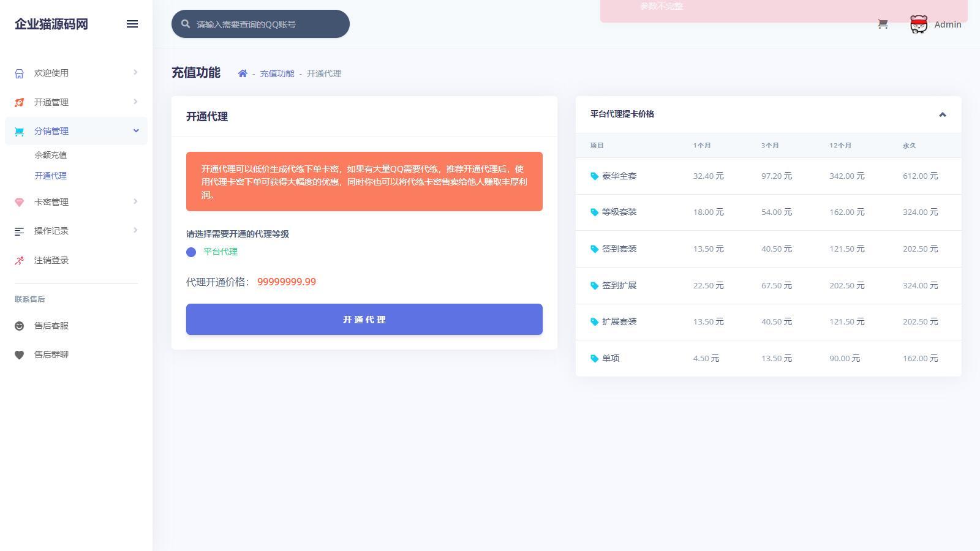Open the 欢迎使用 sidebar menu
This screenshot has width=980, height=551.
click(x=76, y=73)
